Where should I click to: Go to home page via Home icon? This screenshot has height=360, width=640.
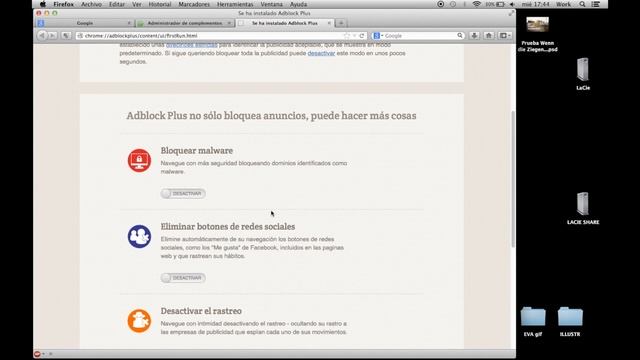(x=489, y=36)
